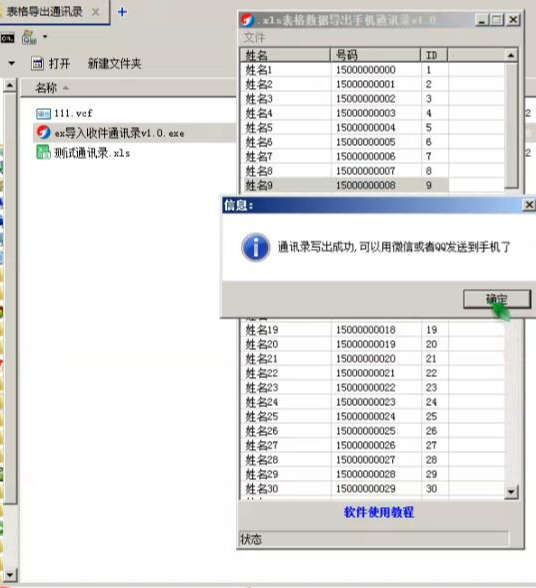Click the number 15000000018
536x588 pixels.
(366, 330)
